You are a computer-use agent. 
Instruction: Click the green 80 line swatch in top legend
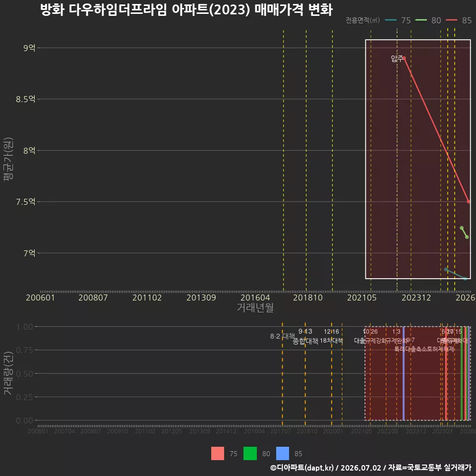(421, 20)
